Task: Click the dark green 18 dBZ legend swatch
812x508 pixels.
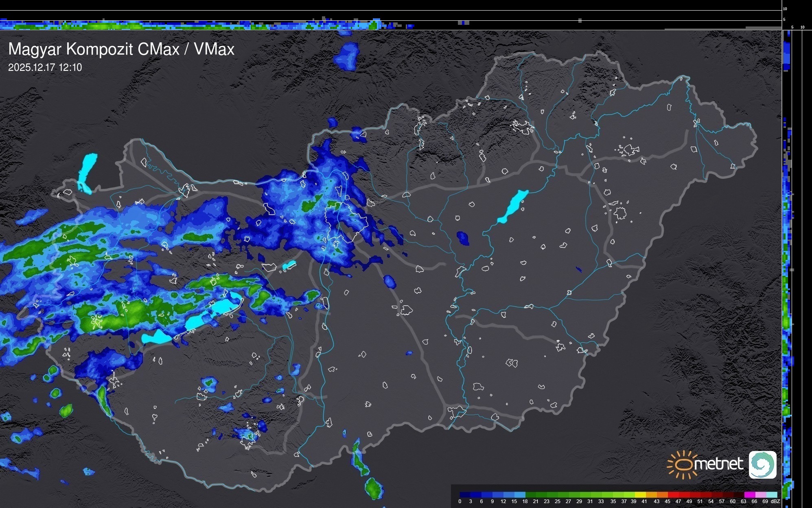Action: coord(531,495)
